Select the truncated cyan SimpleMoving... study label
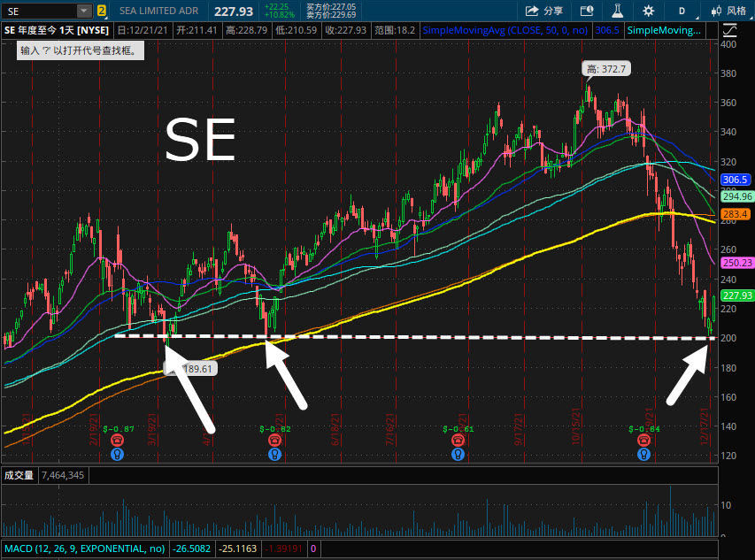 [664, 30]
